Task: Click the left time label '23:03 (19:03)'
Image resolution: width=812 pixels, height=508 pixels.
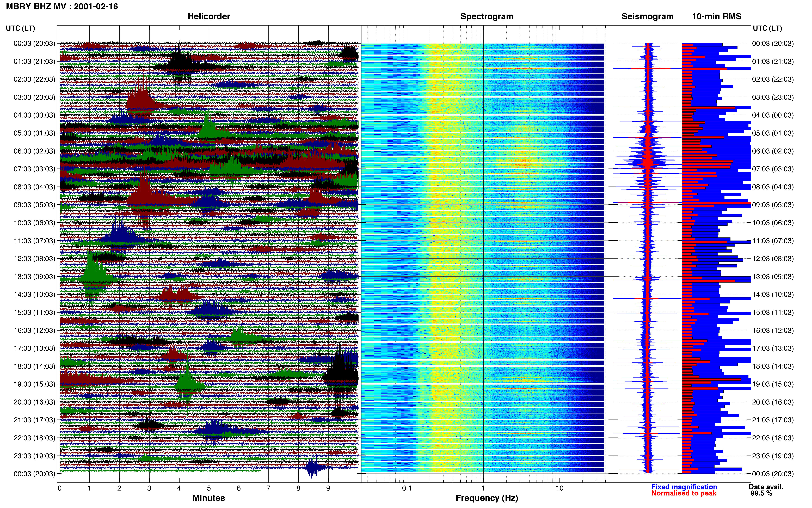Action: [x=34, y=456]
